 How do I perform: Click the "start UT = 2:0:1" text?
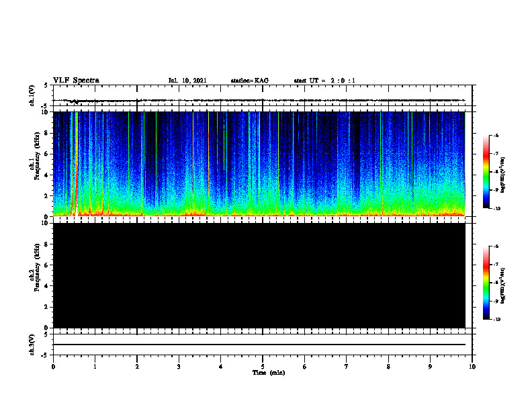click(324, 81)
